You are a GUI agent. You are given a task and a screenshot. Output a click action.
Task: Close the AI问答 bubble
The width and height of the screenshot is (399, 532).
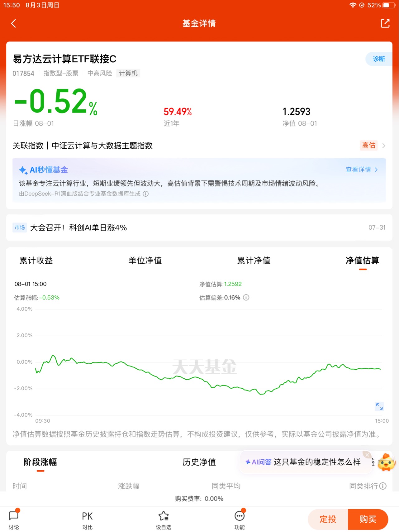(367, 455)
